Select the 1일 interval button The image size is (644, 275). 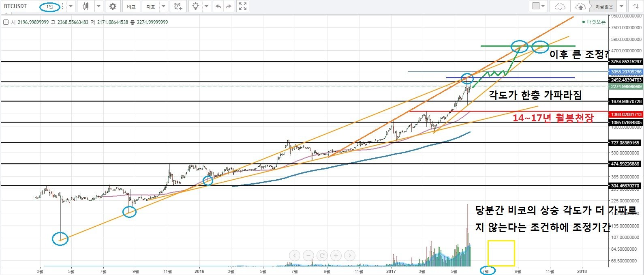(49, 6)
